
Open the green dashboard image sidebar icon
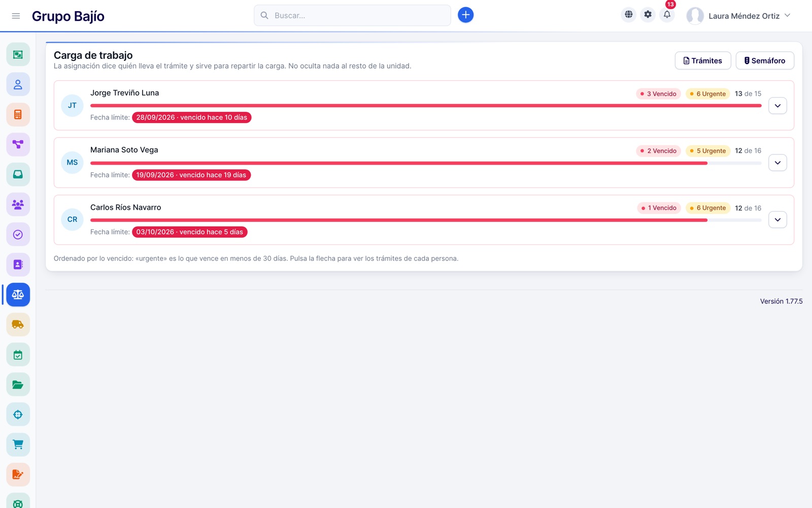(x=18, y=54)
